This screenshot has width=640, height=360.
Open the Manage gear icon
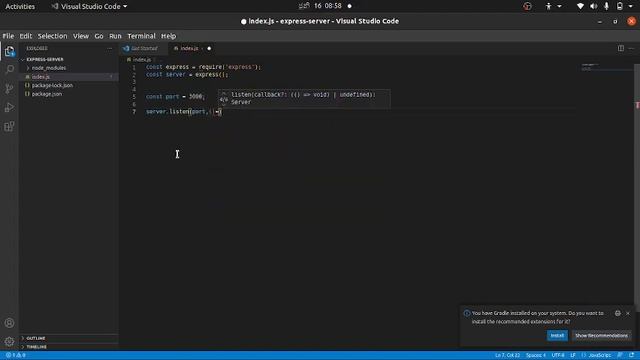(9, 341)
